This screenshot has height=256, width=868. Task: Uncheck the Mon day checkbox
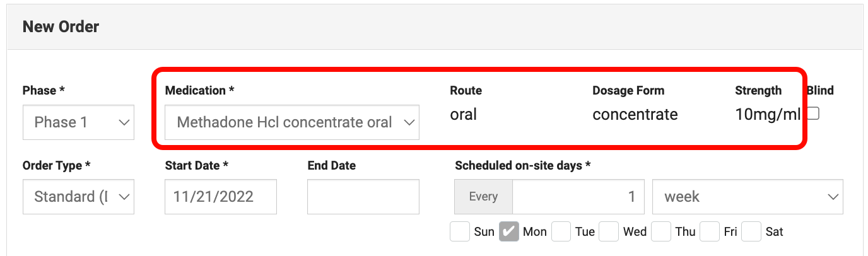coord(509,231)
